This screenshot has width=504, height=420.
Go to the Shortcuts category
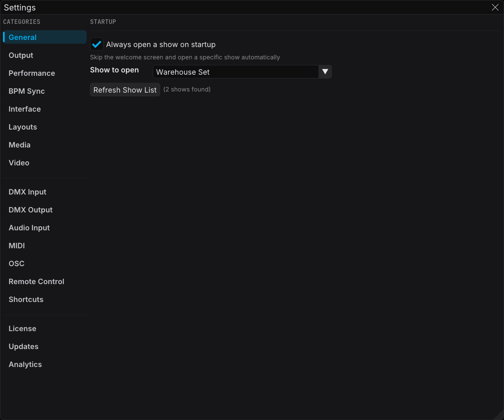pos(45,299)
